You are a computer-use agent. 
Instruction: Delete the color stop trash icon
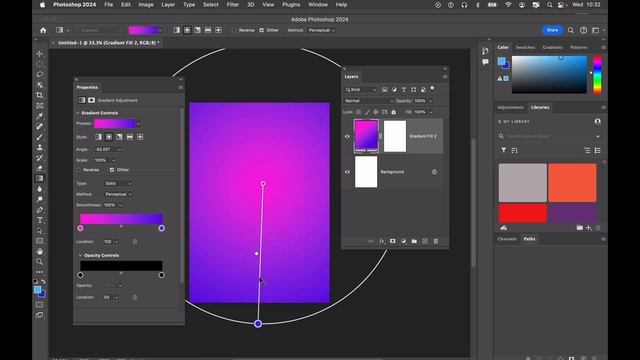coord(135,242)
